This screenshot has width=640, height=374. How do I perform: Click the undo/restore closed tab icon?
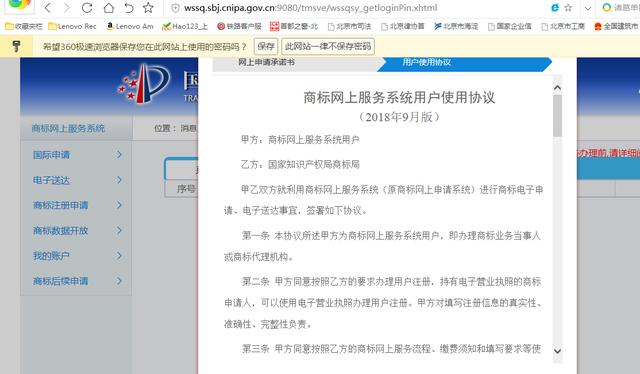(129, 7)
